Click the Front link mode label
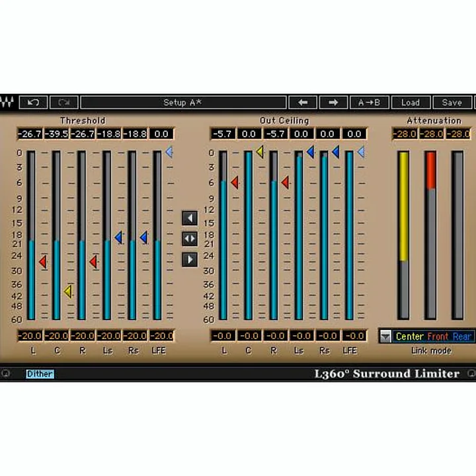The height and width of the screenshot is (476, 476). (x=438, y=337)
